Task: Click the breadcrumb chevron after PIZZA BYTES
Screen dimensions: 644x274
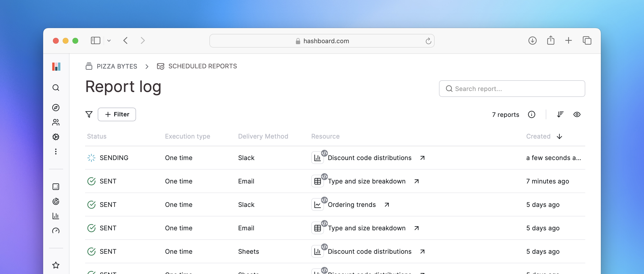Action: [147, 67]
